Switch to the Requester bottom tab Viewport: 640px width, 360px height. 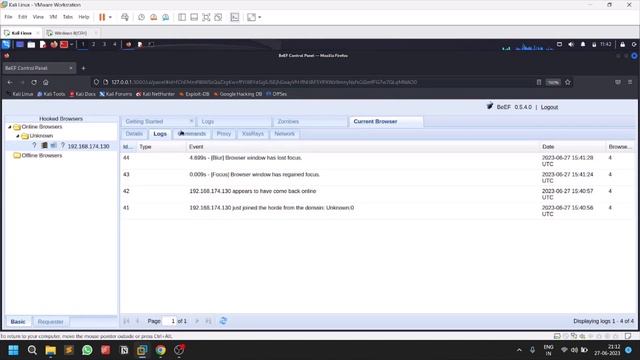(51, 322)
